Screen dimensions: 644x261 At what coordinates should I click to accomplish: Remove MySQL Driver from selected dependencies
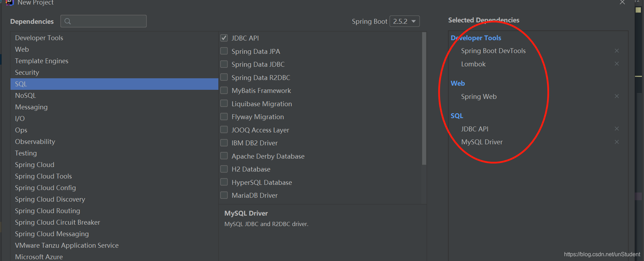(x=617, y=142)
